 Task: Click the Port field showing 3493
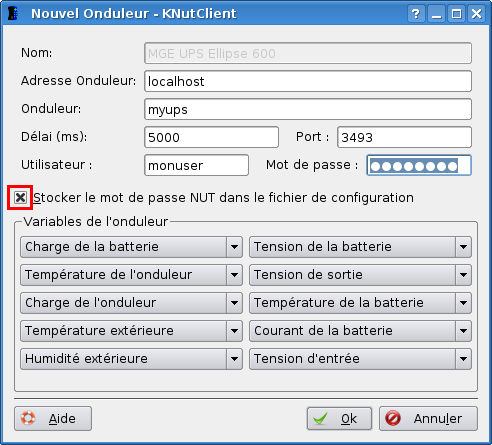(x=404, y=137)
